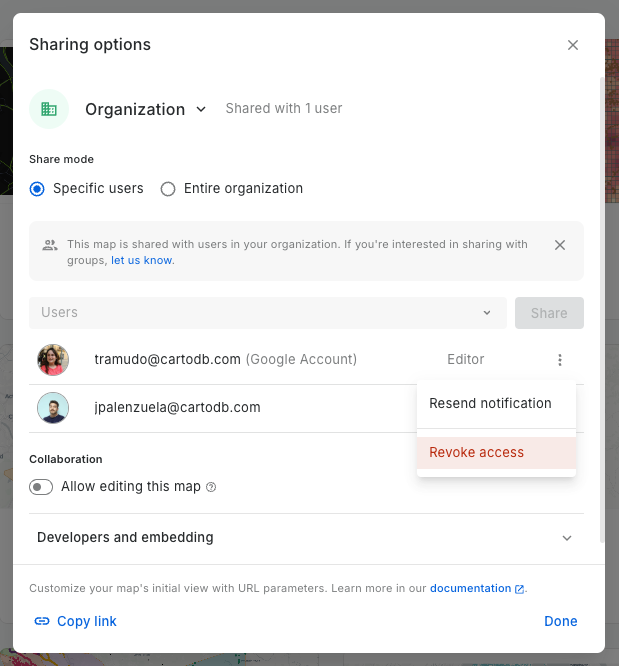The image size is (619, 666).
Task: Open three-dot menu for tramudo@cartodb.com
Action: 560,360
